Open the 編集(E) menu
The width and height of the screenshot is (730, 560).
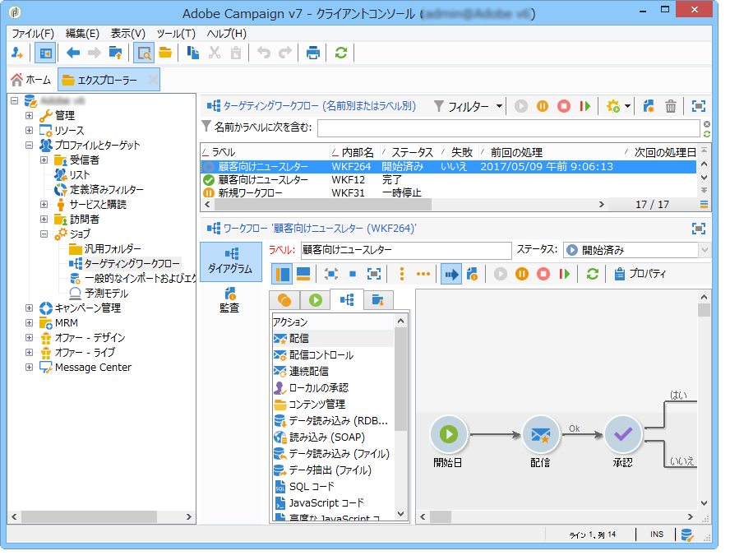coord(83,34)
